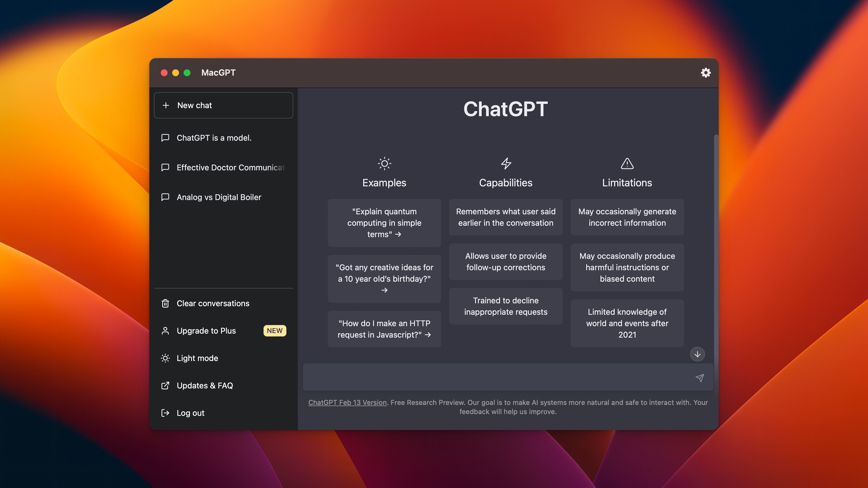Viewport: 868px width, 488px height.
Task: Click the ChatGPT Feb 13 Version link
Action: tap(347, 403)
